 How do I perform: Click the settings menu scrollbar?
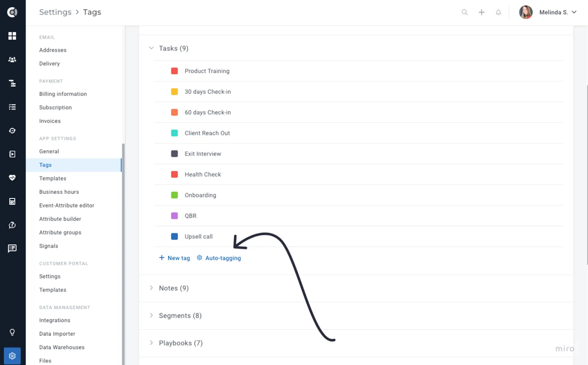coord(123,253)
